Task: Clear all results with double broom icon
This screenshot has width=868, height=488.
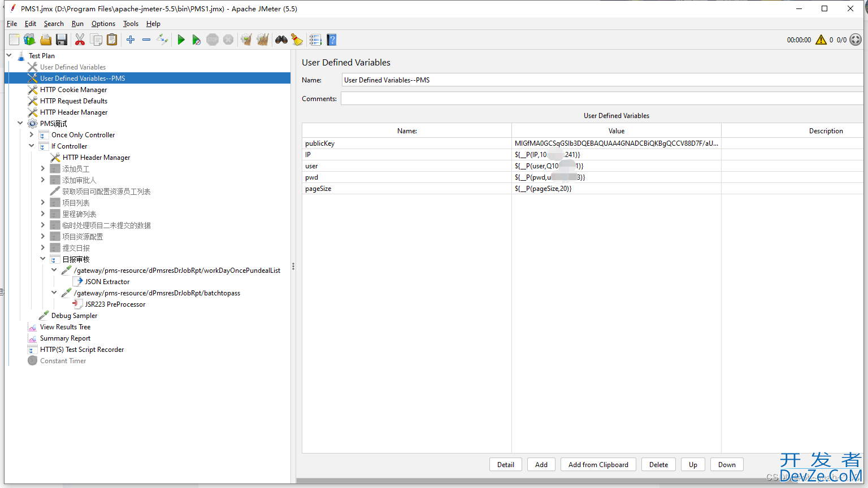Action: click(262, 40)
